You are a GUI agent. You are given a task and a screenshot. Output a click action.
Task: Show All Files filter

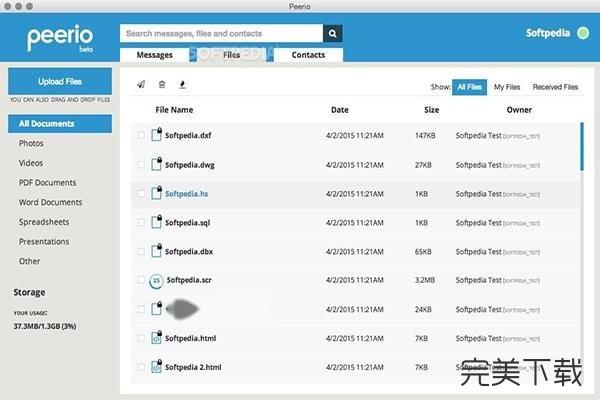click(469, 87)
